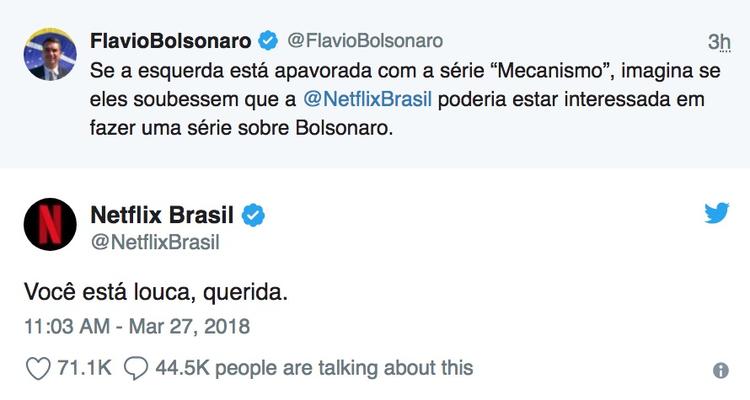Open the gray @NetflixBrasil handle under name

click(x=155, y=242)
